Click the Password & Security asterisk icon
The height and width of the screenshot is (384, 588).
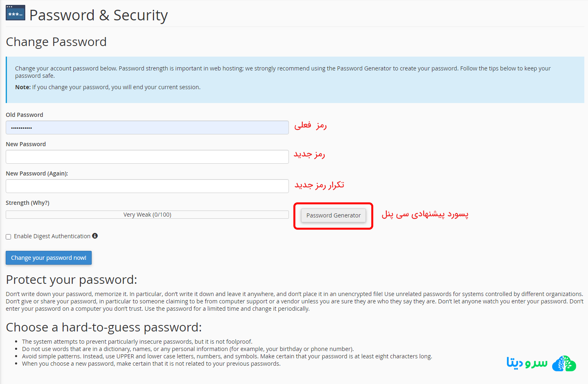coord(15,13)
